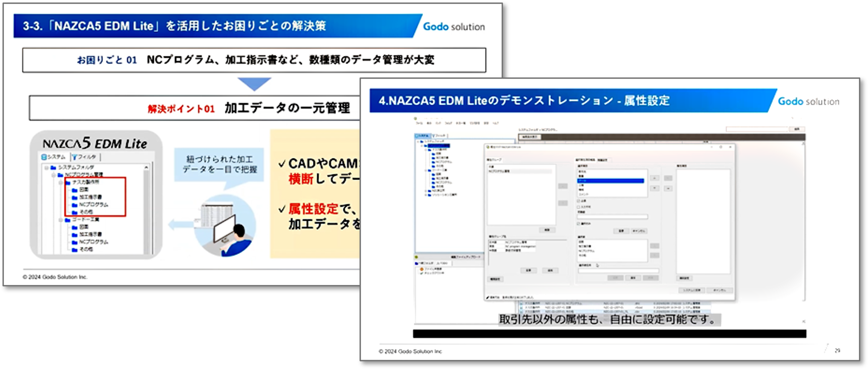Click the お困りごと 01 heading box
The height and width of the screenshot is (369, 868).
pyautogui.click(x=254, y=60)
